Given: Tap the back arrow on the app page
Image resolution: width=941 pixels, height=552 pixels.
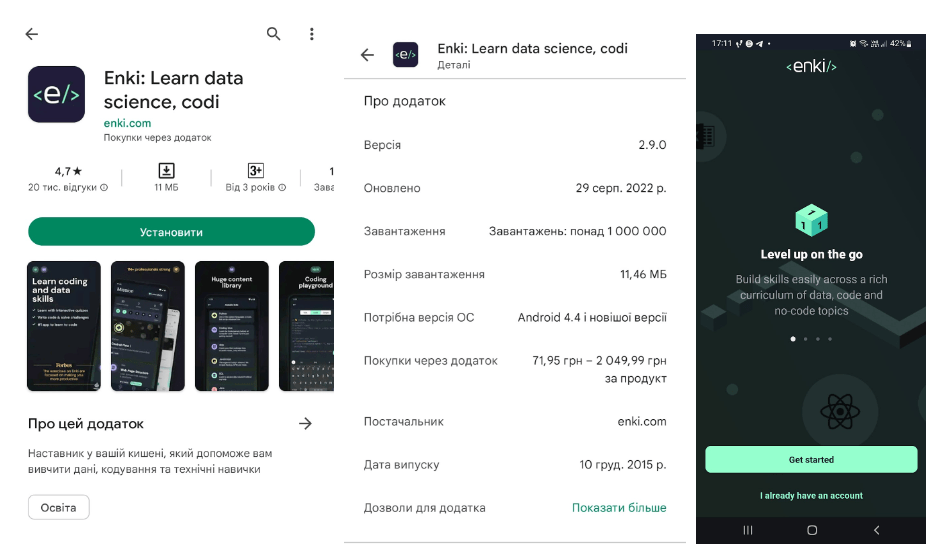Looking at the screenshot, I should (x=32, y=34).
